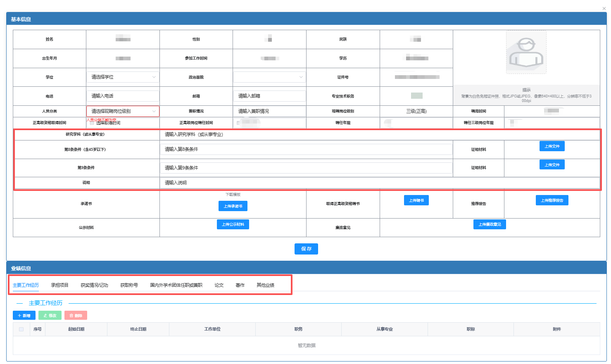The image size is (611, 364).
Task: Open the 人员分类 dropdown
Action: [123, 111]
